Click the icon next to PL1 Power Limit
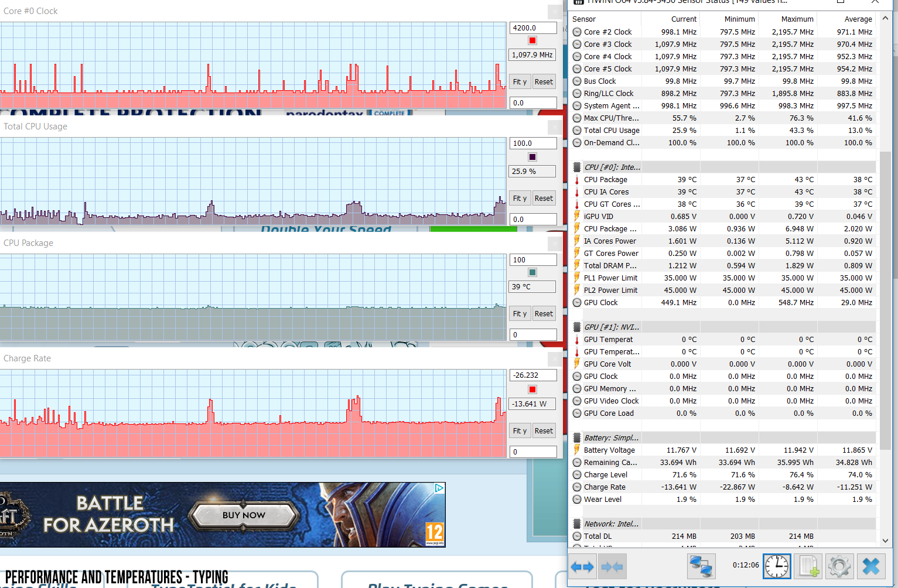The image size is (898, 588). click(x=577, y=278)
